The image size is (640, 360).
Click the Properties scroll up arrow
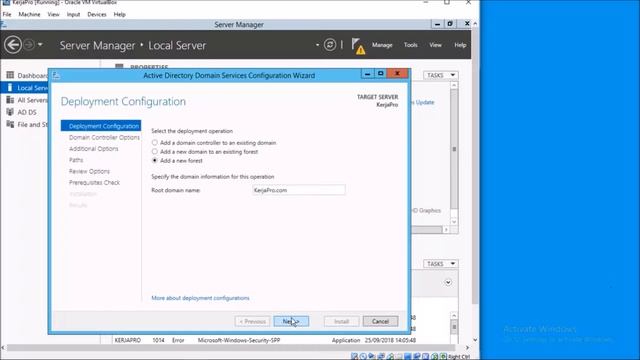coord(454,85)
